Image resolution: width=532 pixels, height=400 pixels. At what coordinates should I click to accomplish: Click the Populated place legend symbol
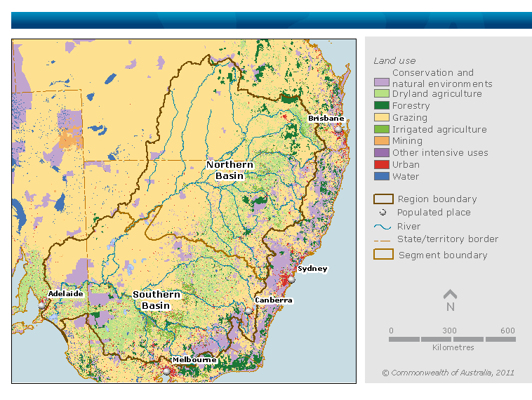pyautogui.click(x=383, y=213)
